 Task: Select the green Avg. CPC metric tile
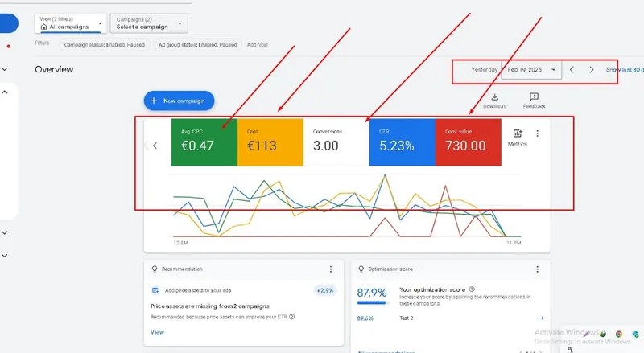(204, 142)
